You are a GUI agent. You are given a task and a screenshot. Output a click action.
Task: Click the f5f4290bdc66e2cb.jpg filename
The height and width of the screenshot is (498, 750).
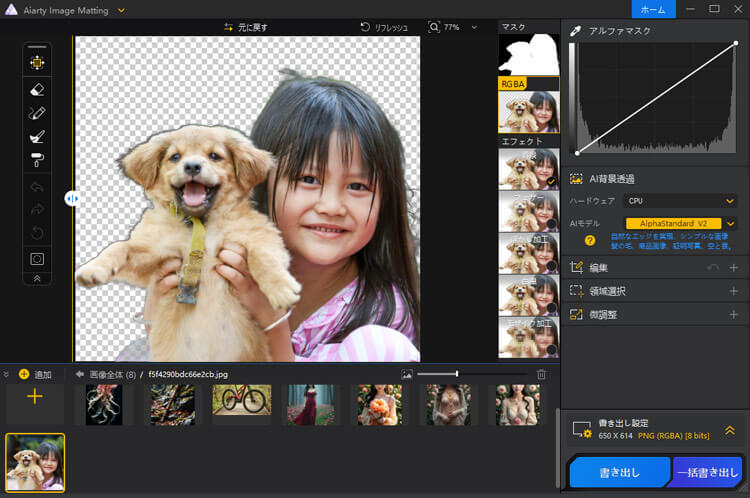(x=188, y=374)
